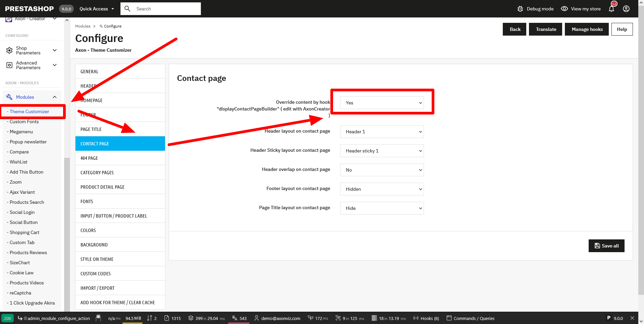Open the Quick Access dropdown
Screen dimensions: 644x324
pyautogui.click(x=97, y=9)
